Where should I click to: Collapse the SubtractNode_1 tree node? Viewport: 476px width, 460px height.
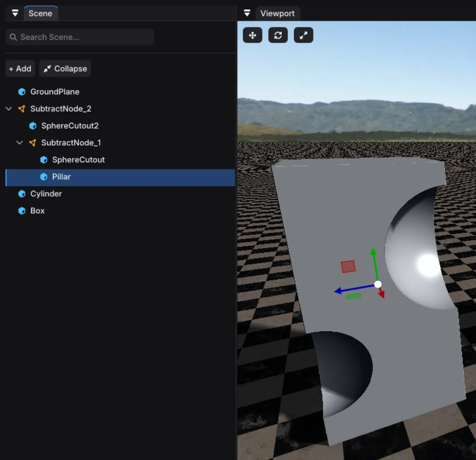(x=20, y=142)
